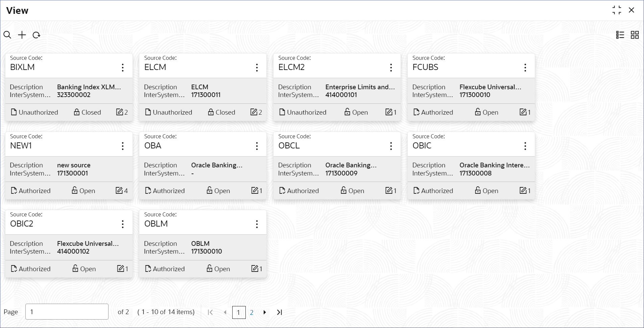
Task: Open the three-dot menu on ELCM2 card
Action: (x=391, y=68)
